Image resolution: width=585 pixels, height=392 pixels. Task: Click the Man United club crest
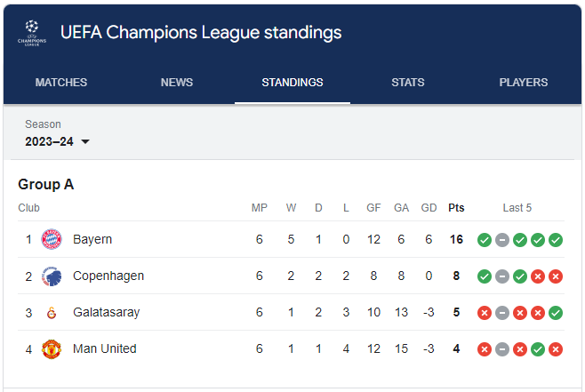point(52,349)
